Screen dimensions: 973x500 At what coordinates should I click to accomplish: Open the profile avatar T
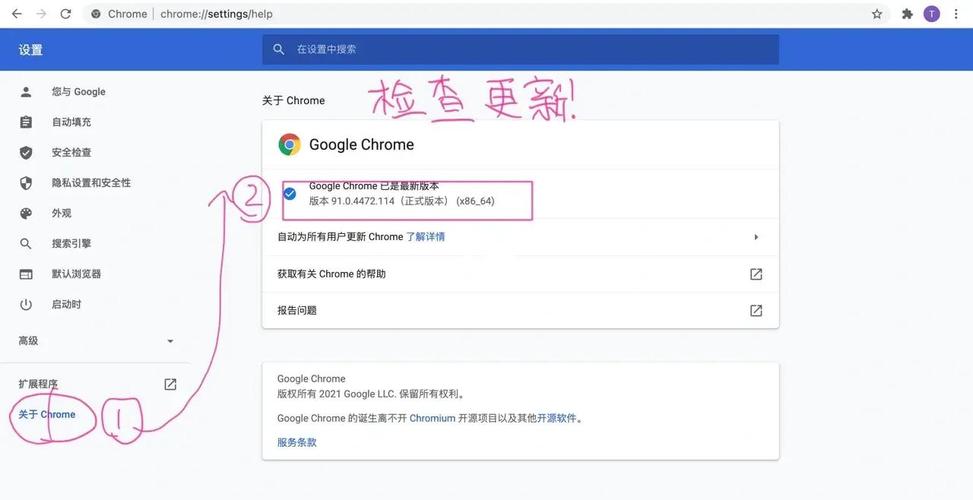[x=931, y=14]
